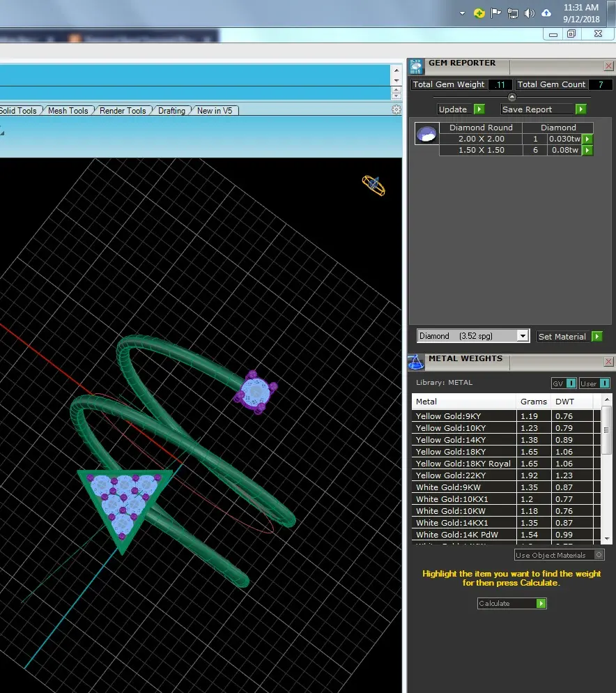Switch to the Render Tools tab

(x=123, y=110)
